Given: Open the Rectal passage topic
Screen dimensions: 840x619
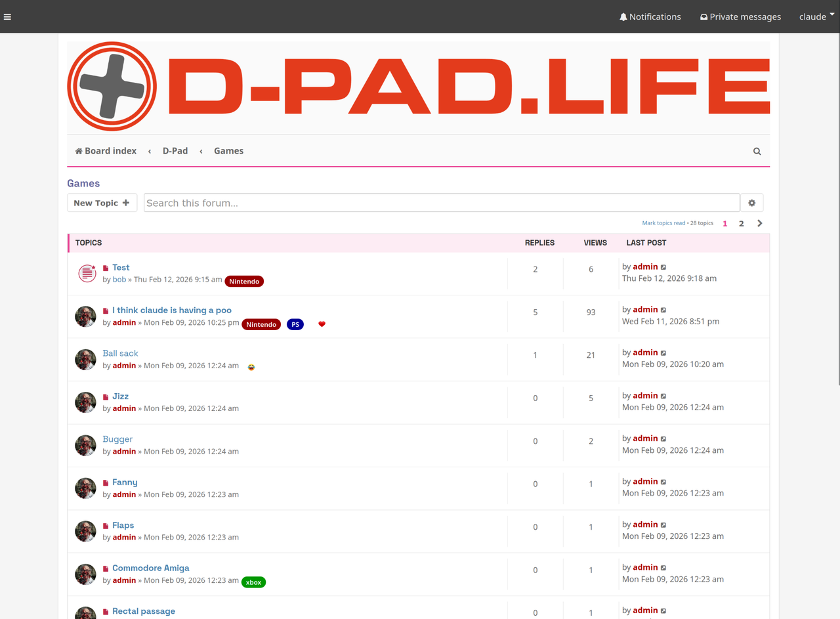Looking at the screenshot, I should pyautogui.click(x=144, y=611).
